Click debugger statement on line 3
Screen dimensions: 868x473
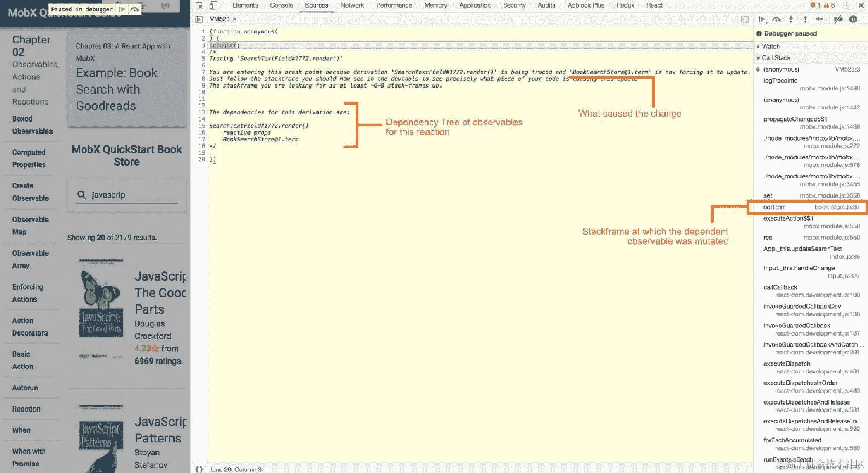(x=224, y=45)
